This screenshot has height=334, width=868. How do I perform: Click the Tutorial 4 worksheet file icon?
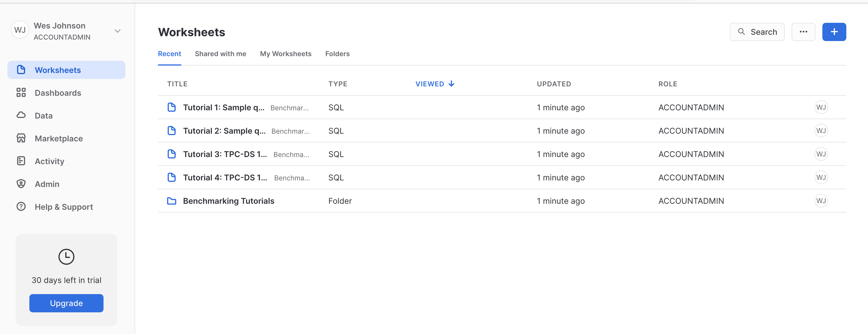pos(171,177)
